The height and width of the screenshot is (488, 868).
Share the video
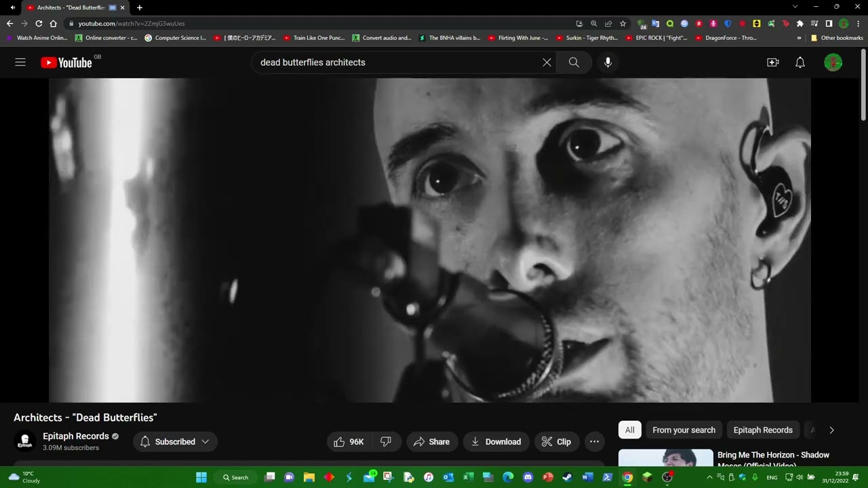432,442
